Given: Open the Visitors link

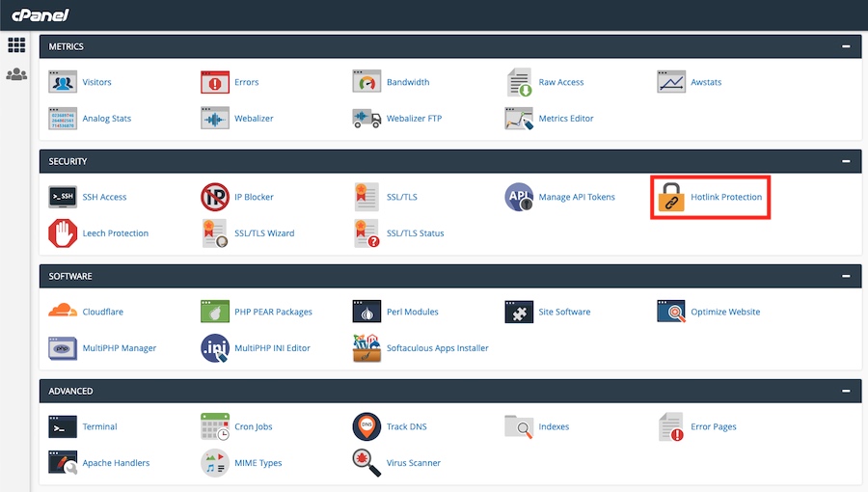Looking at the screenshot, I should click(96, 82).
